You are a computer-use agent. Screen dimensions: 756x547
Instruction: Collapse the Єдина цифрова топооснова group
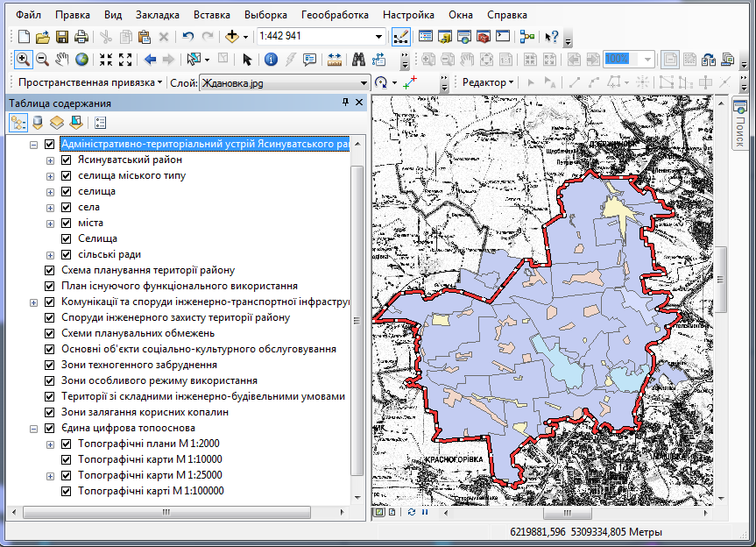[34, 429]
